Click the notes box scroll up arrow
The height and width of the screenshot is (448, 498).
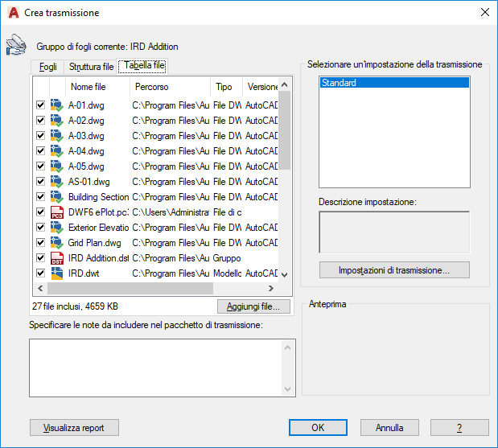point(288,347)
